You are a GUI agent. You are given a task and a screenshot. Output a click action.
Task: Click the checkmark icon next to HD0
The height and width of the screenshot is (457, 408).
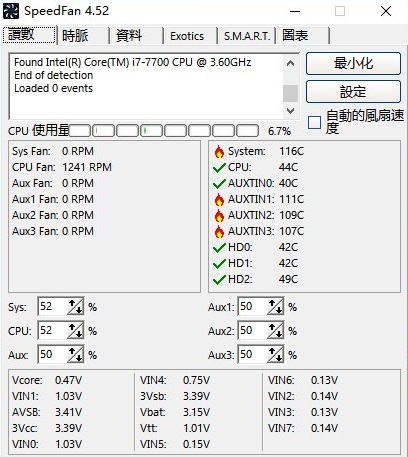point(219,247)
